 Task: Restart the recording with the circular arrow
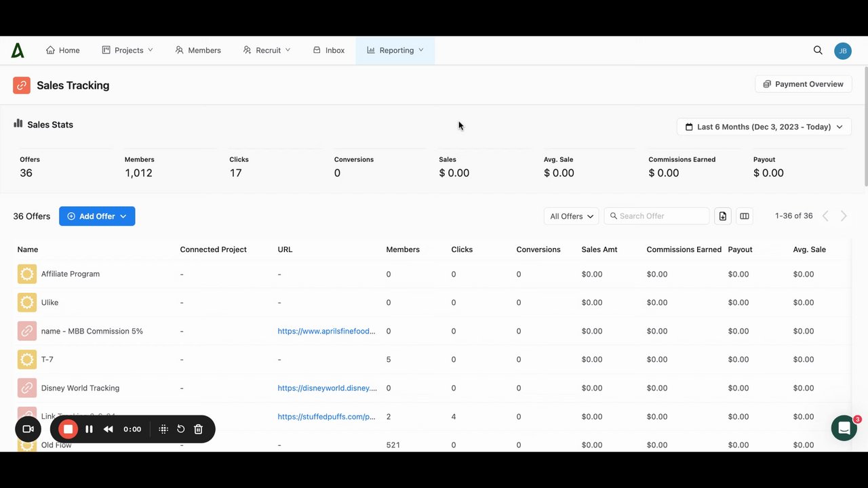pos(181,429)
